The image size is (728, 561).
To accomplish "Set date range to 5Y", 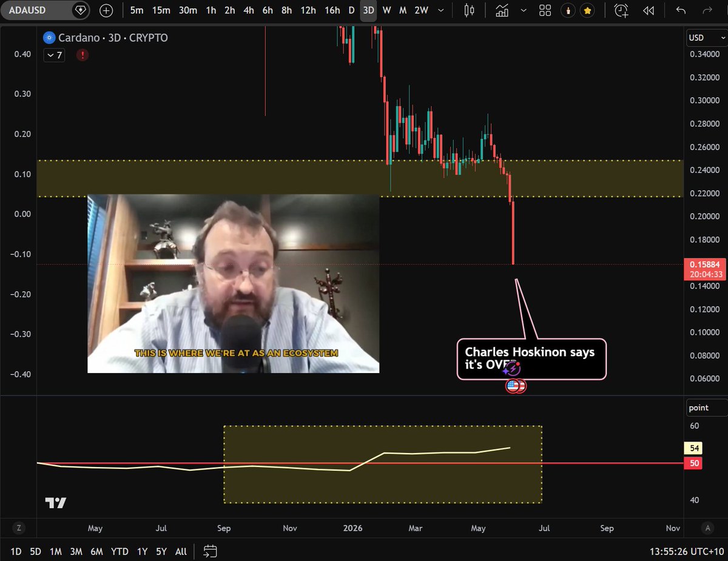I will [161, 551].
